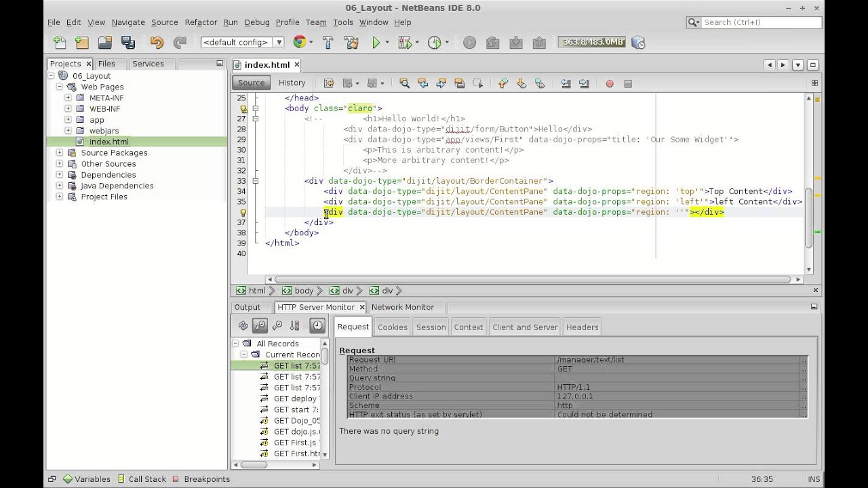Click the New File toolbar icon
The width and height of the screenshot is (868, 488).
point(59,43)
